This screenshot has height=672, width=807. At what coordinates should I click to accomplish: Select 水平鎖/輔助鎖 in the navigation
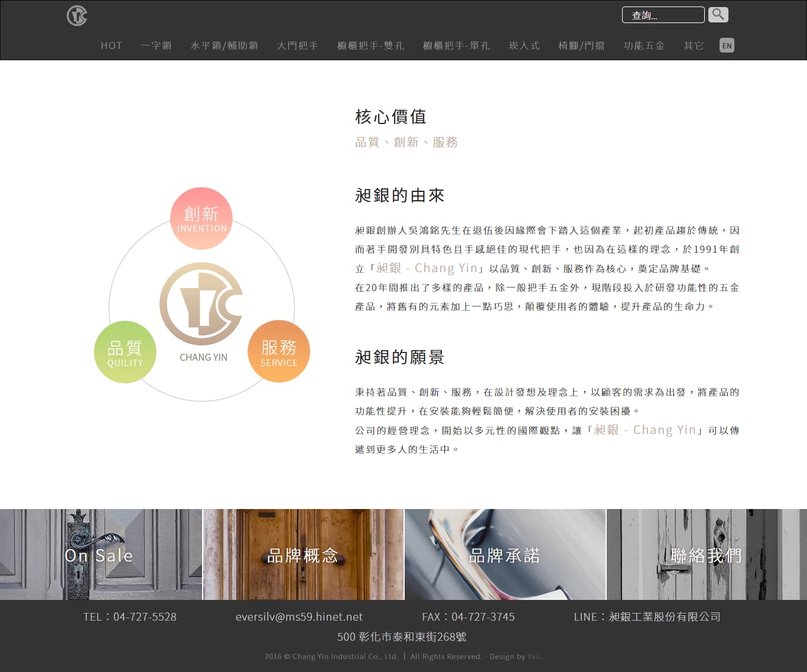click(x=224, y=45)
